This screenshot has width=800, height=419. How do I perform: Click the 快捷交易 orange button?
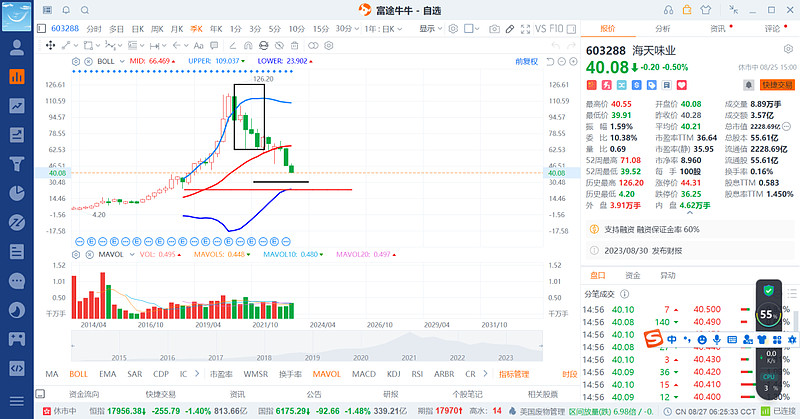click(x=777, y=85)
